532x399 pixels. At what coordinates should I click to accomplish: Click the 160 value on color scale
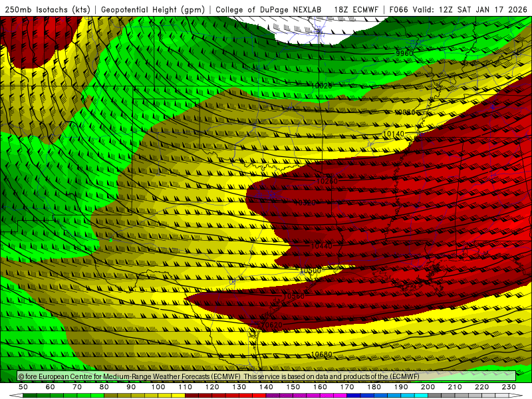tap(320, 387)
